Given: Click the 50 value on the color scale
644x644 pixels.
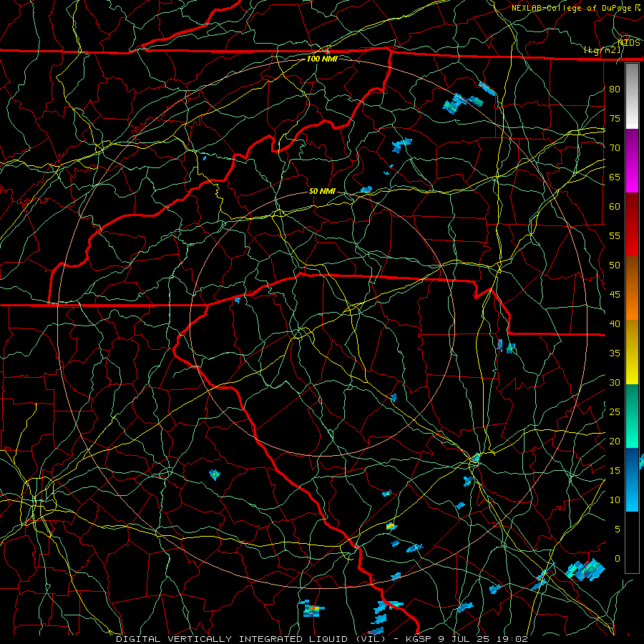Looking at the screenshot, I should [x=615, y=265].
